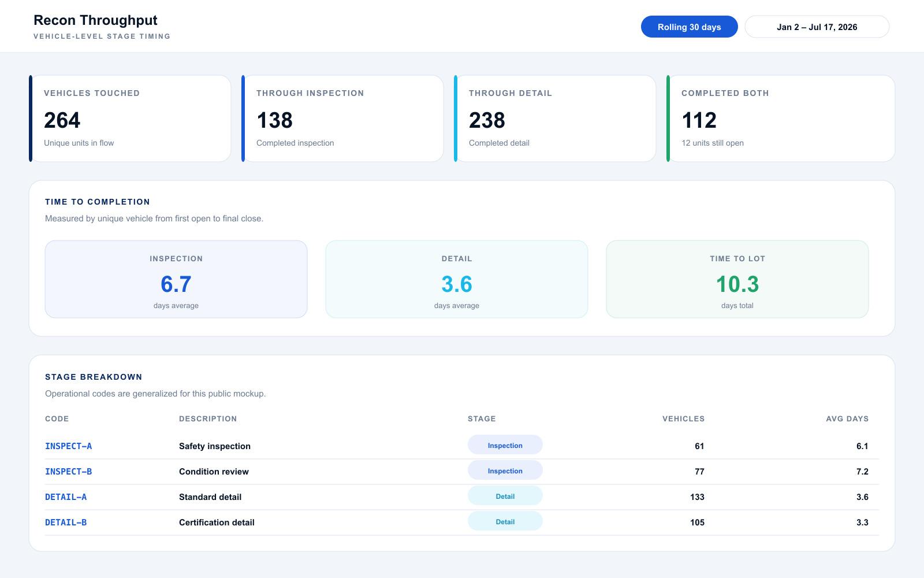Select the Time to Lot 10.3 days tile
The height and width of the screenshot is (578, 924).
coord(737,279)
